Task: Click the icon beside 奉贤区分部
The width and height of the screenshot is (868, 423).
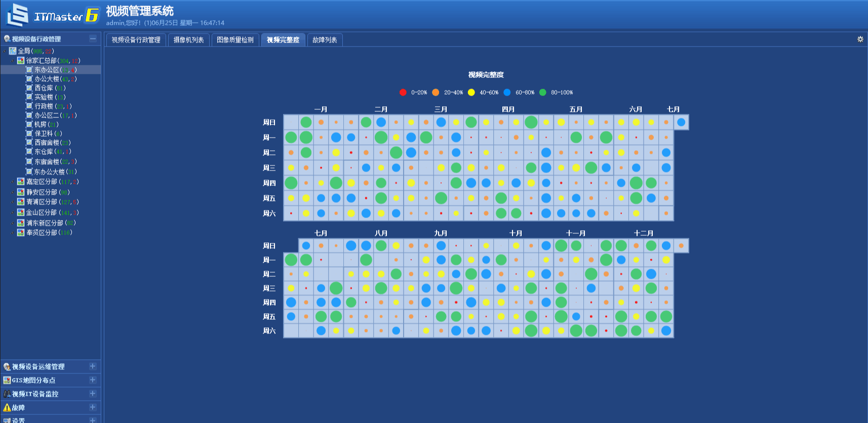Action: [x=21, y=232]
